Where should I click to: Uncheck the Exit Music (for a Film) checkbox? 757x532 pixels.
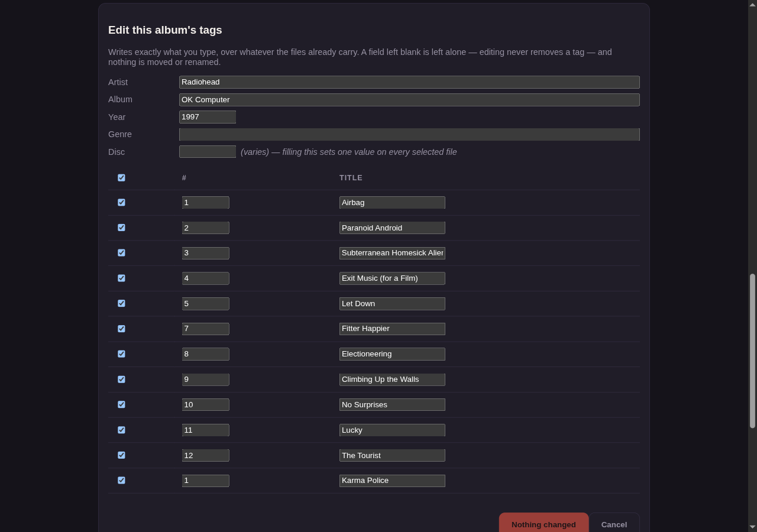click(x=121, y=278)
